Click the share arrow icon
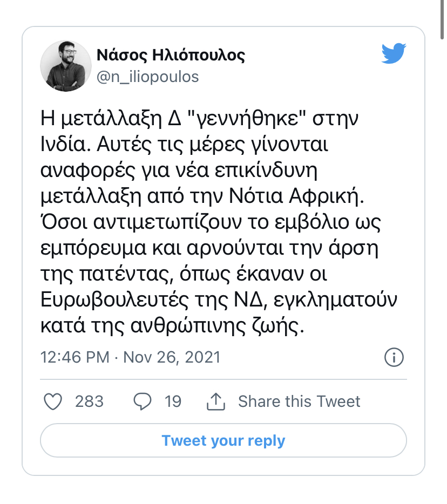 coord(215,401)
